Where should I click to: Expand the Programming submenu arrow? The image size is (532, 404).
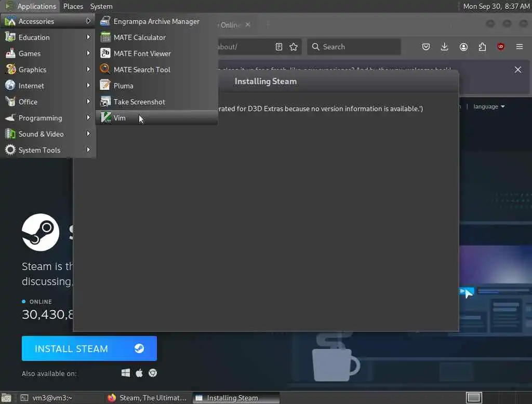[88, 117]
